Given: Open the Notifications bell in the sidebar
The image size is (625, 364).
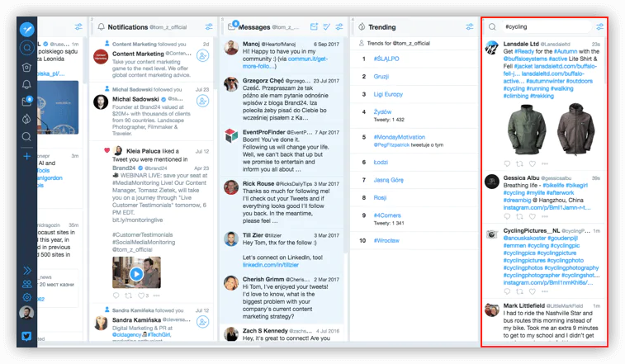Looking at the screenshot, I should (27, 84).
